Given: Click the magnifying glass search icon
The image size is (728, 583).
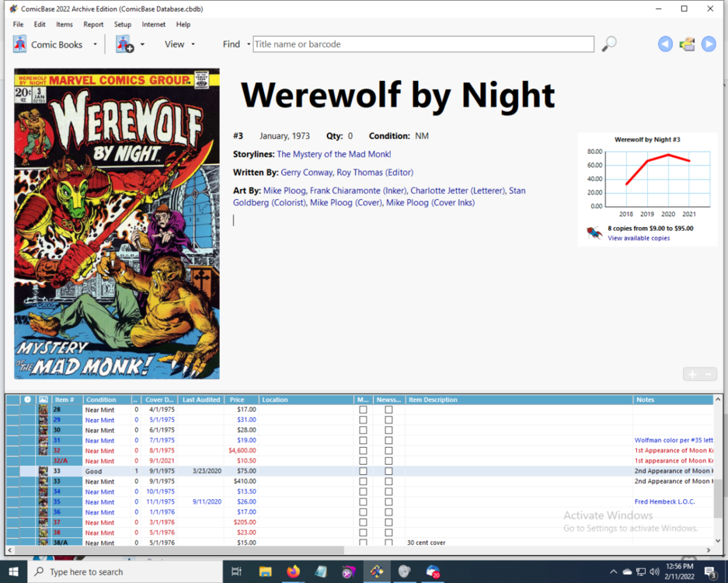Looking at the screenshot, I should tap(609, 44).
